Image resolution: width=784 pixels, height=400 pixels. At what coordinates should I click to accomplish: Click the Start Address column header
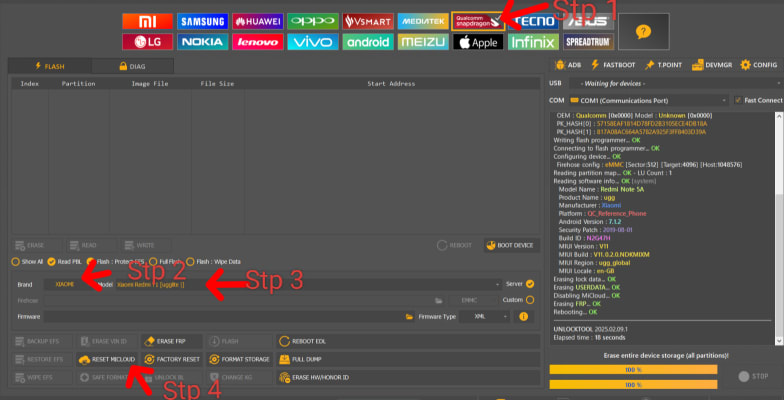tap(391, 84)
